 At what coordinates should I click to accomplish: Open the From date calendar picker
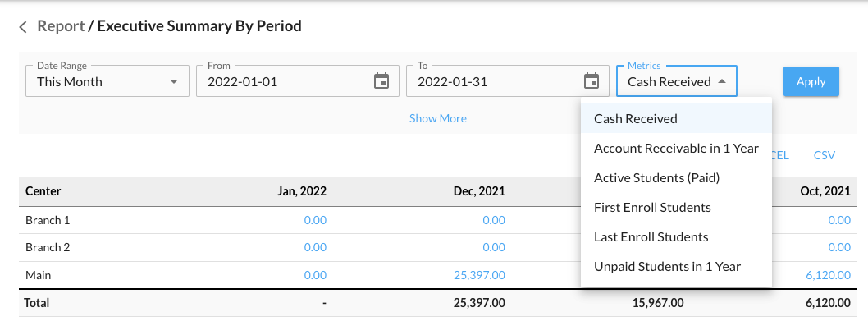(x=381, y=81)
